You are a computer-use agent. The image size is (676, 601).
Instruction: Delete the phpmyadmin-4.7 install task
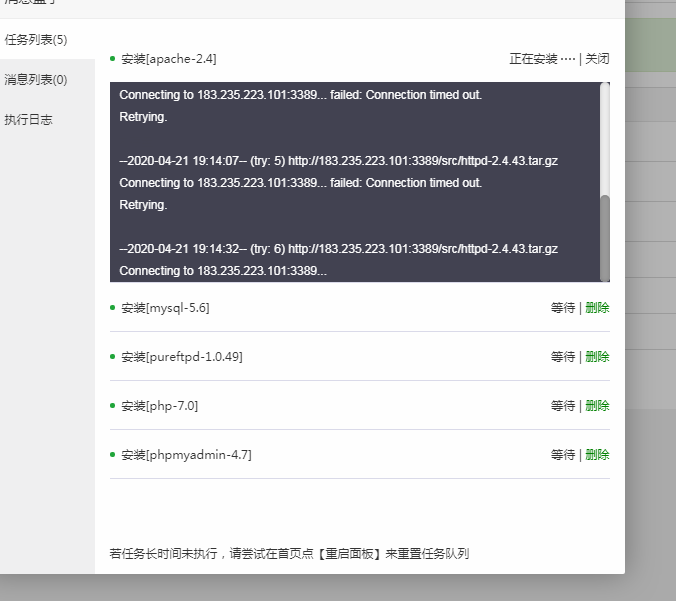(x=597, y=455)
